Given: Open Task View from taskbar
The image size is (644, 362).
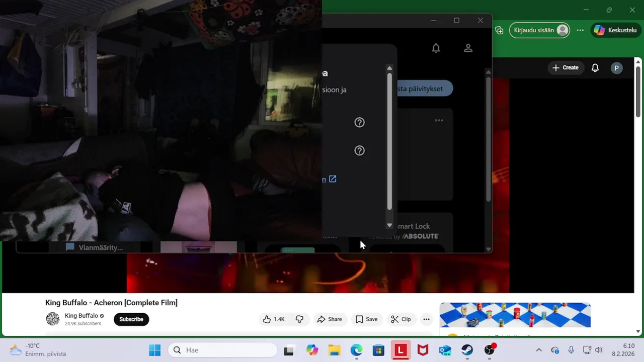Looking at the screenshot, I should pyautogui.click(x=289, y=350).
